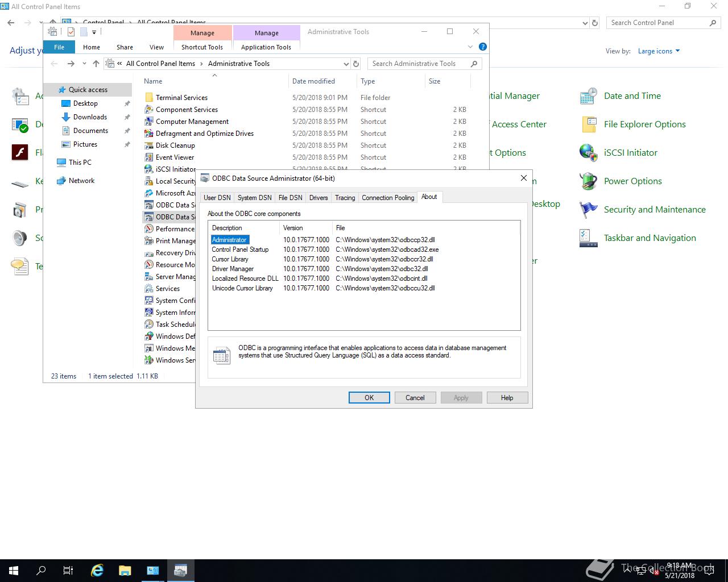Expand Control Panel address bar dropdown
The image size is (728, 582).
pos(585,23)
